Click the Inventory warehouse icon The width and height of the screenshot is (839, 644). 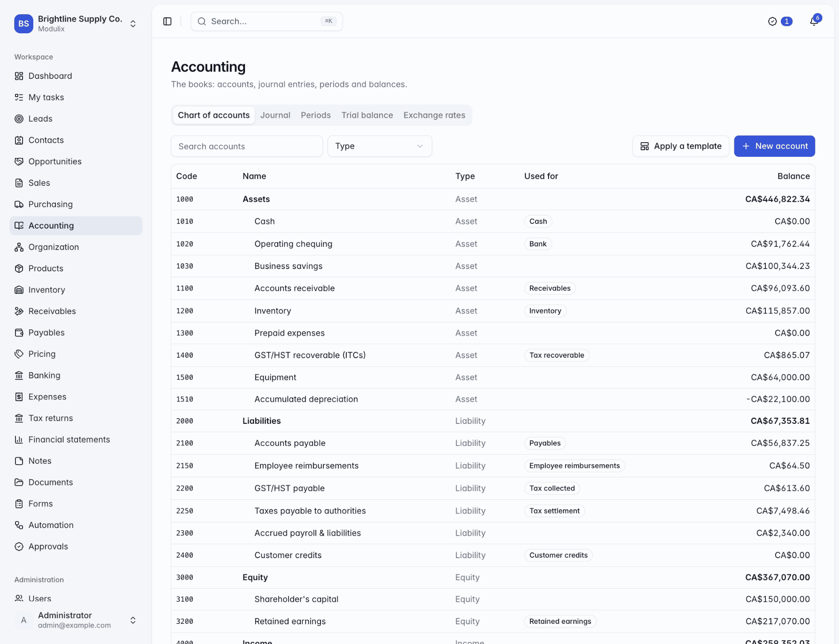[19, 290]
